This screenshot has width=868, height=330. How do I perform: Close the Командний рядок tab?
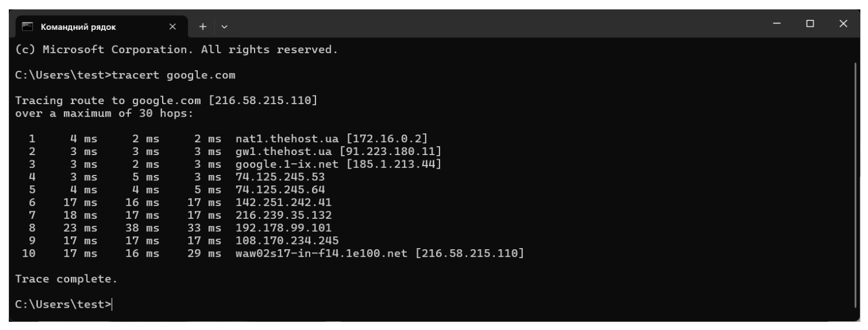(x=173, y=26)
